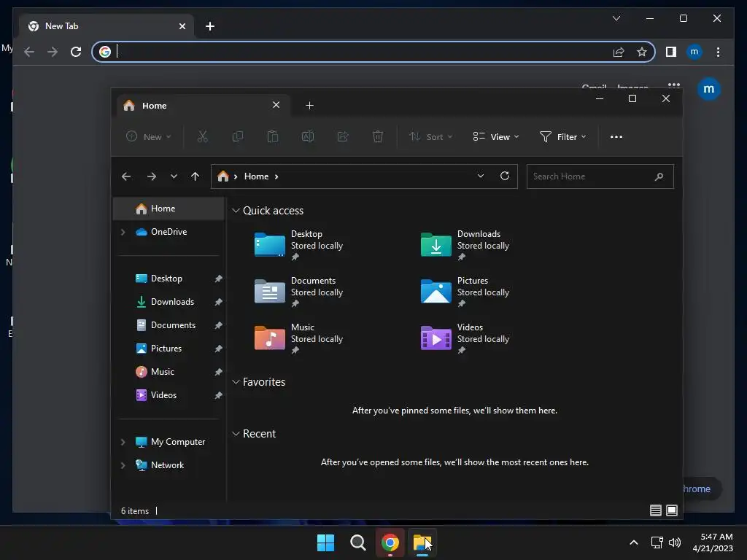Open the Windows Start button

click(326, 542)
